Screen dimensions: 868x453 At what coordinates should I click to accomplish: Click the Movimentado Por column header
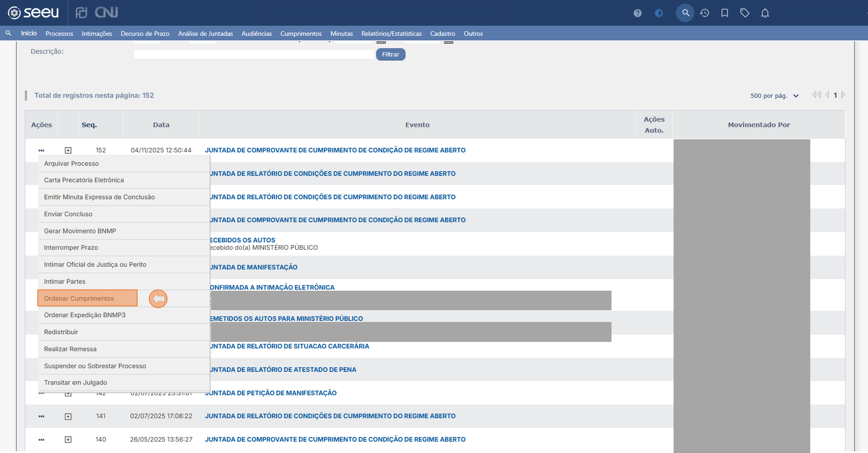pyautogui.click(x=759, y=125)
